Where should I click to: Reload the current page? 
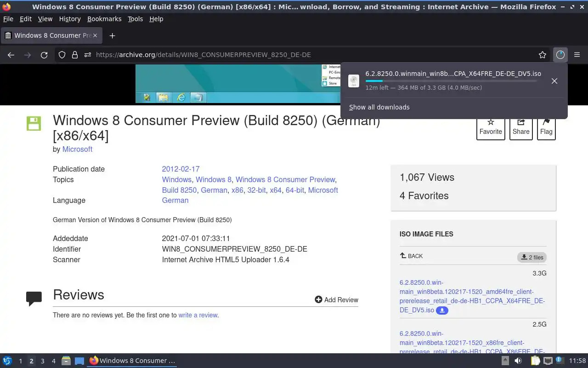[x=44, y=55]
